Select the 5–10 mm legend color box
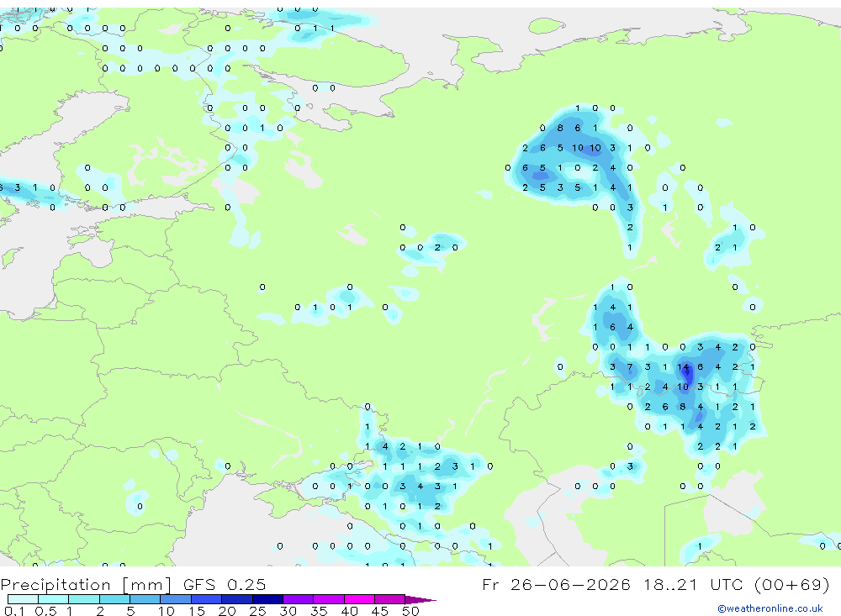841x616 pixels. [x=145, y=599]
